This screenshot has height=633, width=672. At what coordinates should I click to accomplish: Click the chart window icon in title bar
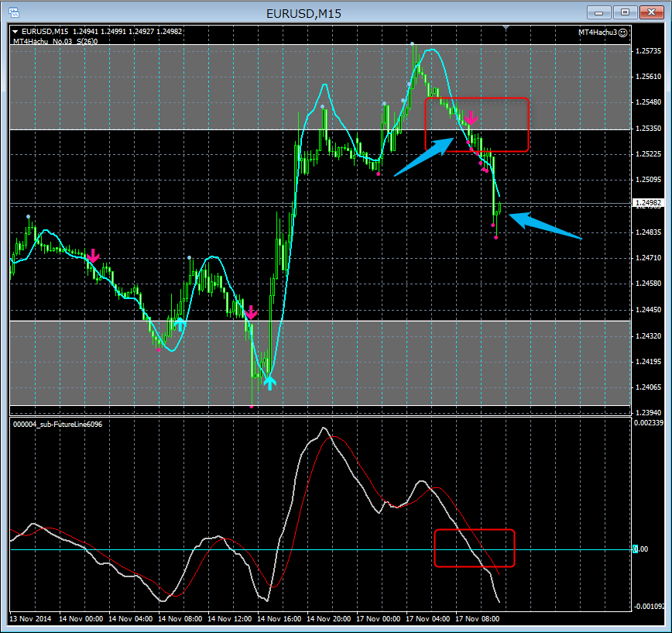coord(14,12)
